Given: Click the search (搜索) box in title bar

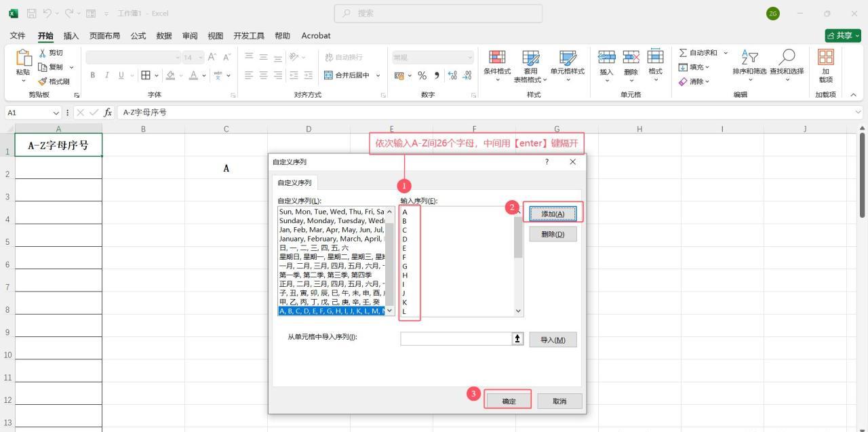Looking at the screenshot, I should [438, 14].
